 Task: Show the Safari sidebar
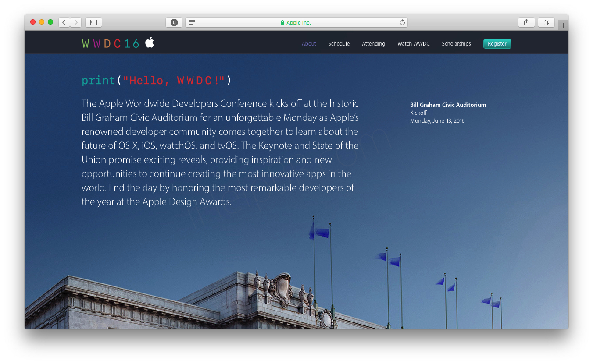pyautogui.click(x=93, y=22)
